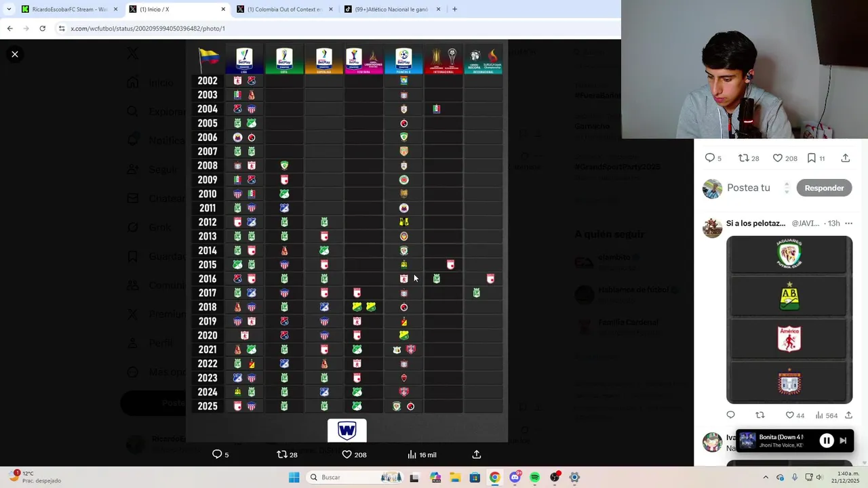868x488 pixels.
Task: Show hidden system tray icons
Action: click(x=766, y=477)
